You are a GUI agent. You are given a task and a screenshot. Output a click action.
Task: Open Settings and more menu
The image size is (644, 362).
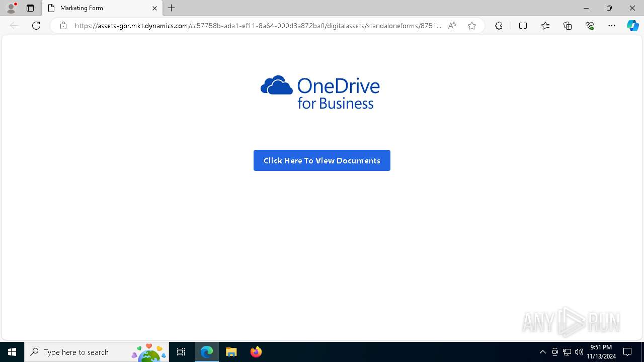click(612, 26)
